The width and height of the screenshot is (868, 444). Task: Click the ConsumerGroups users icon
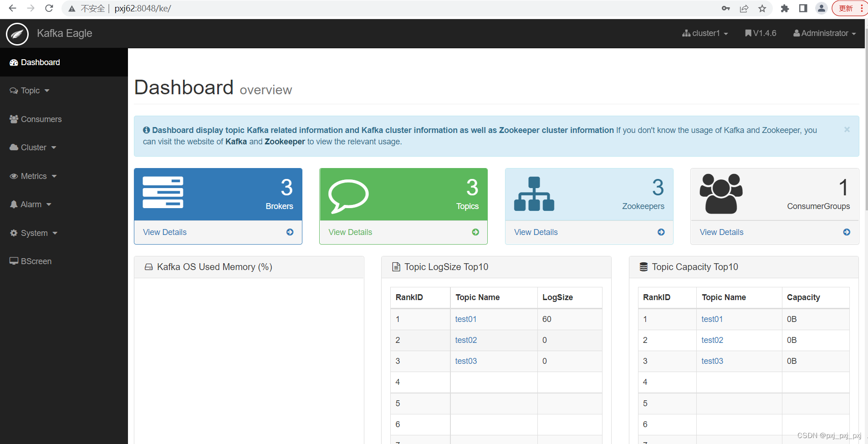point(721,194)
